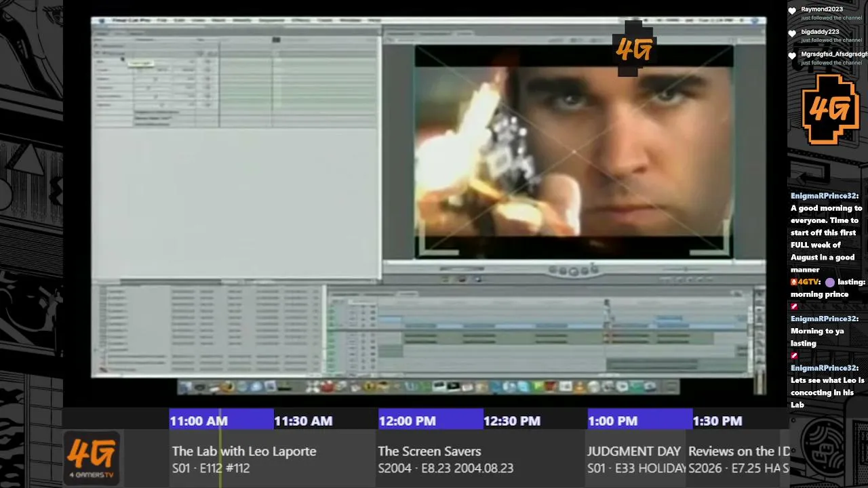
Task: Click the heart icon beside Mgrsdgfsd_Afsdgrsdgf
Action: (792, 56)
